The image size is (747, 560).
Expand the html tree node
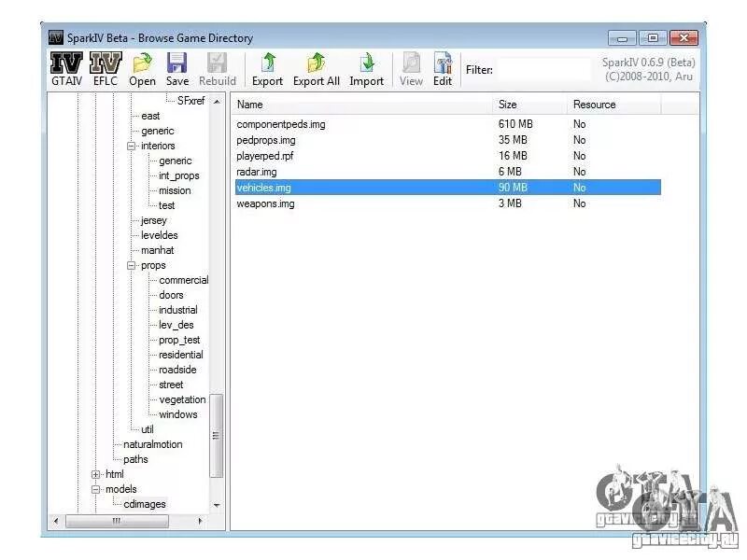click(96, 474)
